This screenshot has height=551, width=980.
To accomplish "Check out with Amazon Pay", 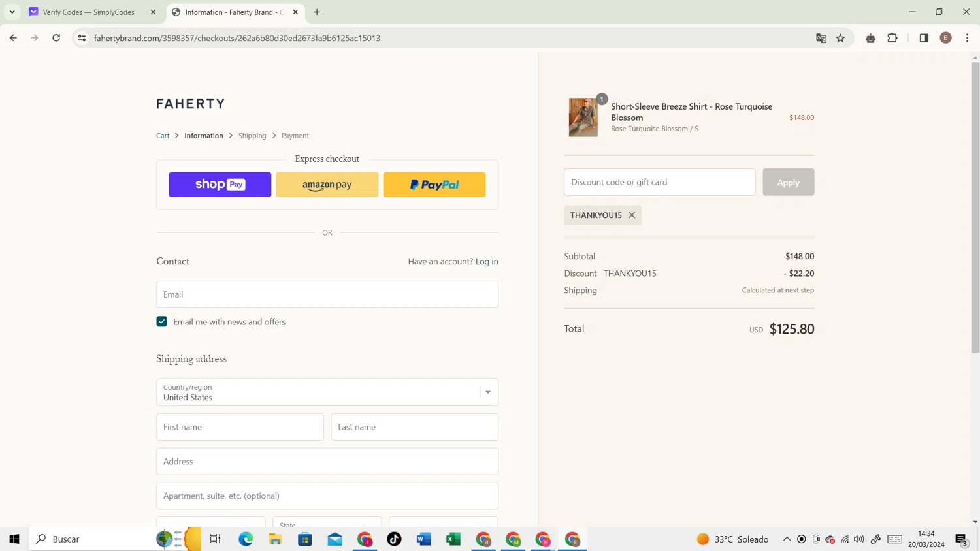I will click(327, 185).
